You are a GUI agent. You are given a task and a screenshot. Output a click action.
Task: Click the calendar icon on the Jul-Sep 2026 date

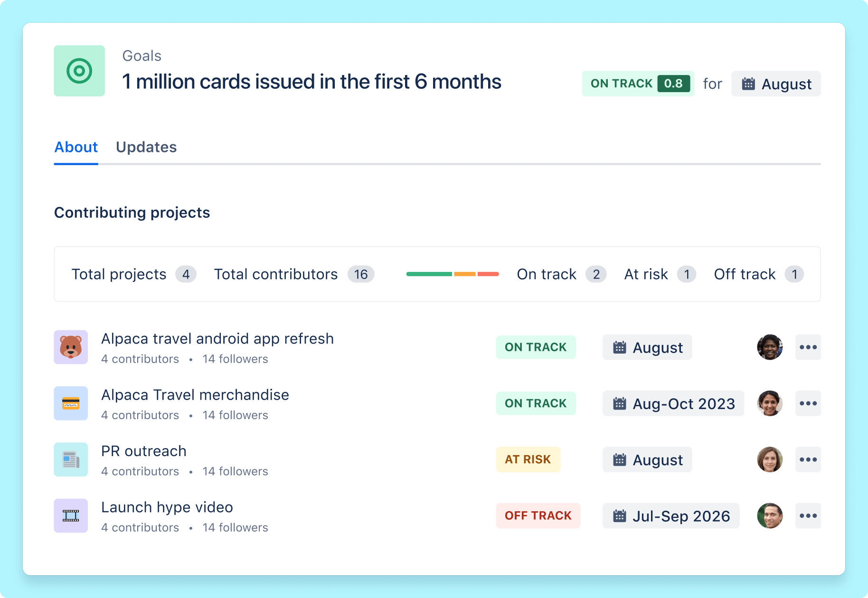pyautogui.click(x=620, y=515)
